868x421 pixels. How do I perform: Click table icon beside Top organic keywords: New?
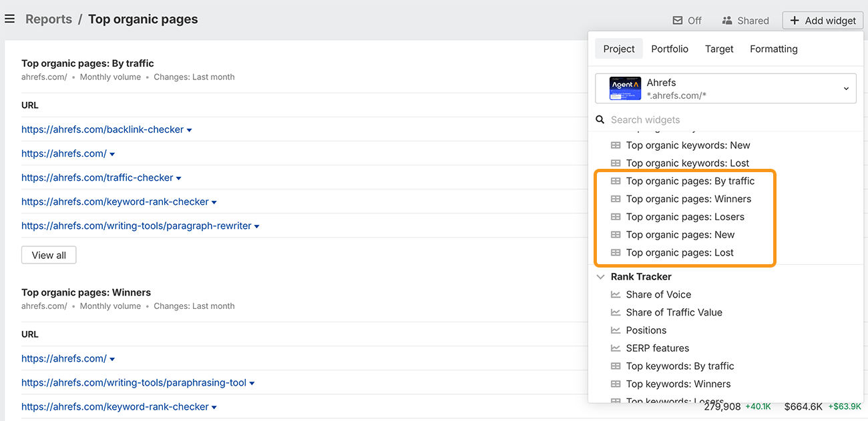point(616,145)
